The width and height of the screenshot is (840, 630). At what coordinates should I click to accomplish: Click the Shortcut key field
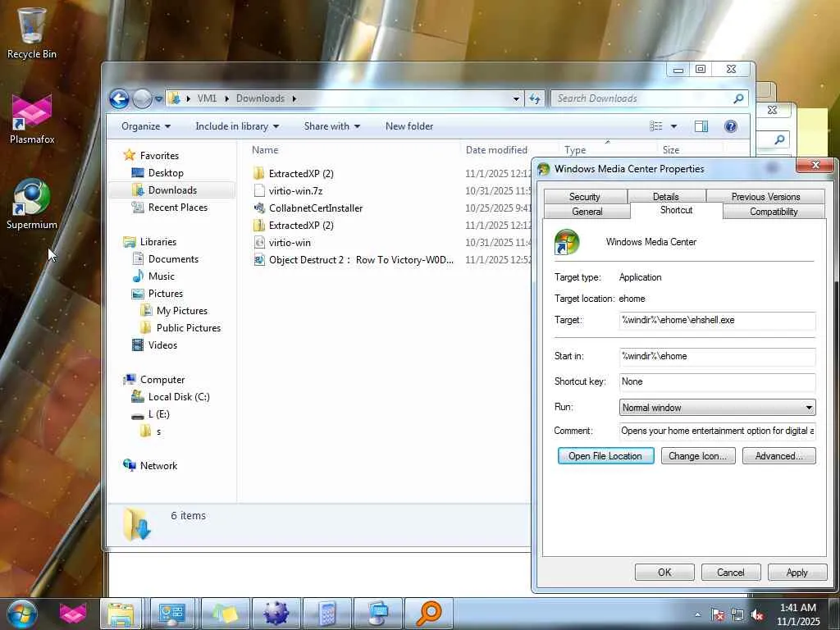click(717, 382)
